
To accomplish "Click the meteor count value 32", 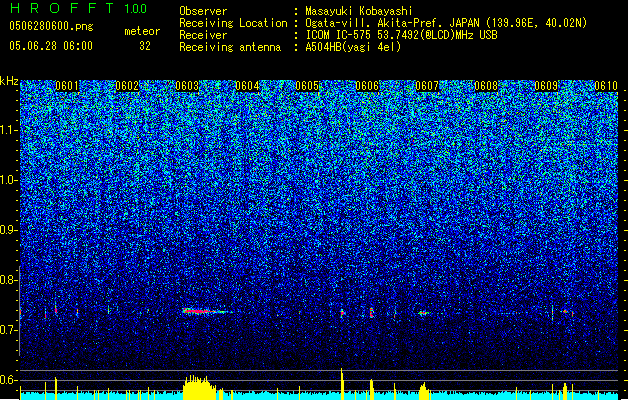I will pyautogui.click(x=145, y=46).
